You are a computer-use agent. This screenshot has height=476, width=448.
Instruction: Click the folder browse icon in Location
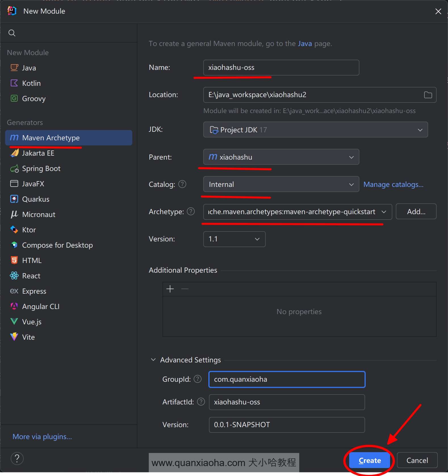click(428, 95)
